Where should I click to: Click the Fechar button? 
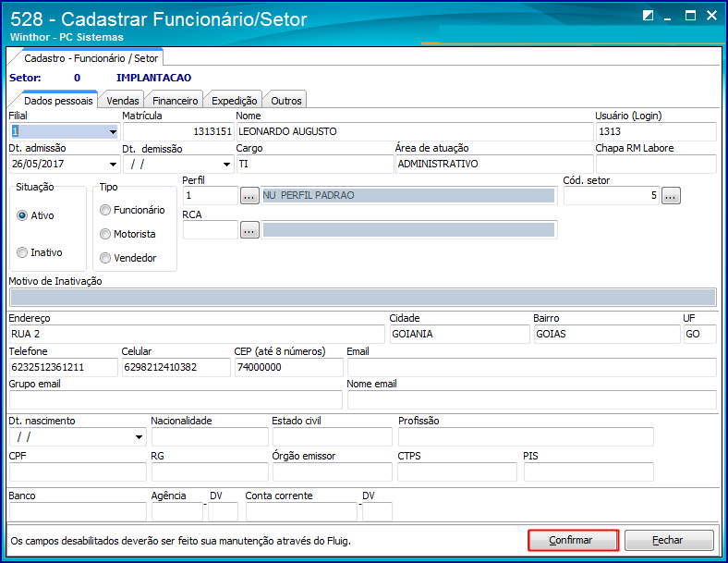[669, 540]
